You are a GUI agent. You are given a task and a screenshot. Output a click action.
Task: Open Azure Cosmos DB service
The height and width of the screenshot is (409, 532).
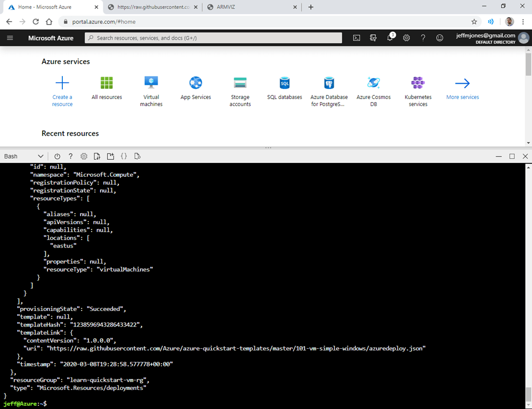pos(373,91)
